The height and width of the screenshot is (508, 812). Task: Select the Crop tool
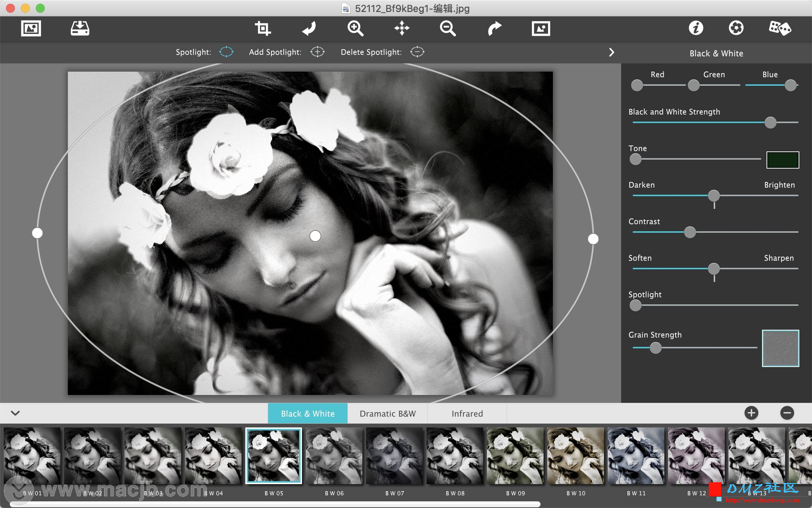(x=263, y=28)
